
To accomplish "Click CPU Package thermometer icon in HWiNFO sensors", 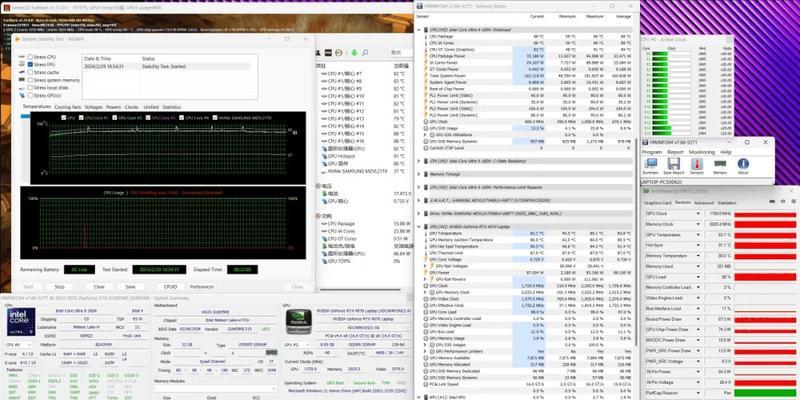I will click(x=426, y=36).
